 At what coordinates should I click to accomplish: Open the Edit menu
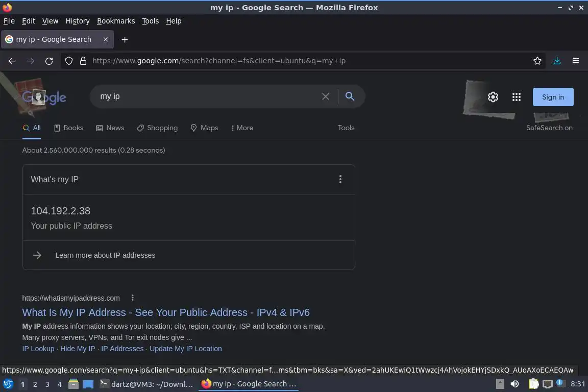29,21
